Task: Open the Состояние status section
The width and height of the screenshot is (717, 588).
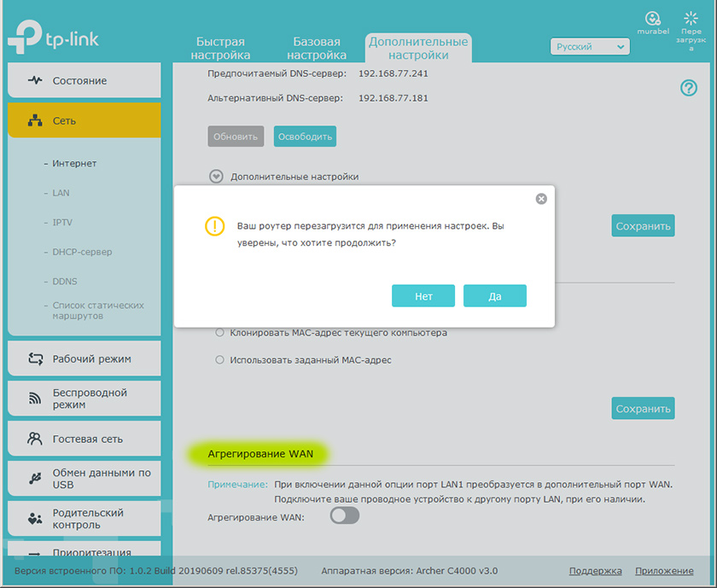Action: 85,80
